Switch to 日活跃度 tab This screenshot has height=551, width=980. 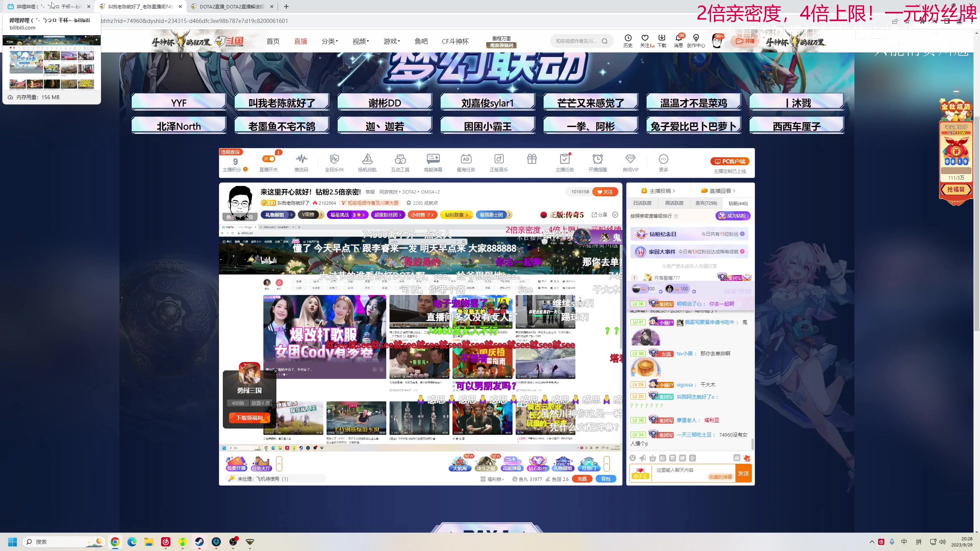642,203
